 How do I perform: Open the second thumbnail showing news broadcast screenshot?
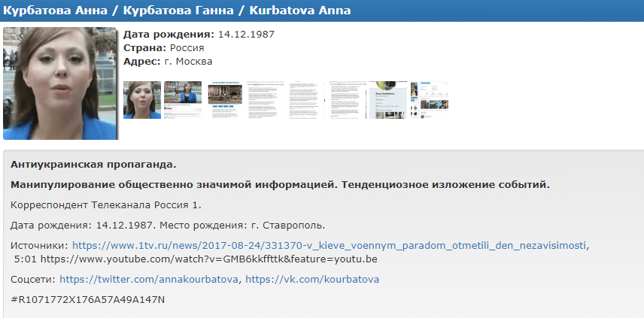point(183,98)
